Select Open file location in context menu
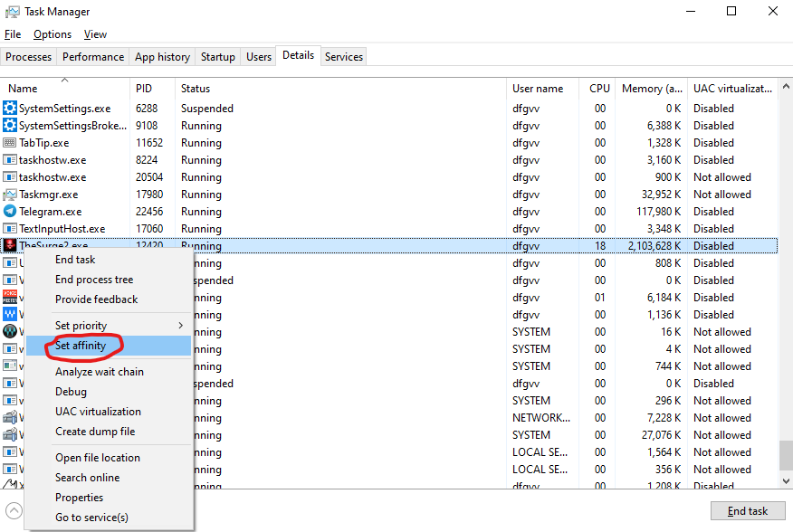The image size is (793, 532). [x=98, y=458]
